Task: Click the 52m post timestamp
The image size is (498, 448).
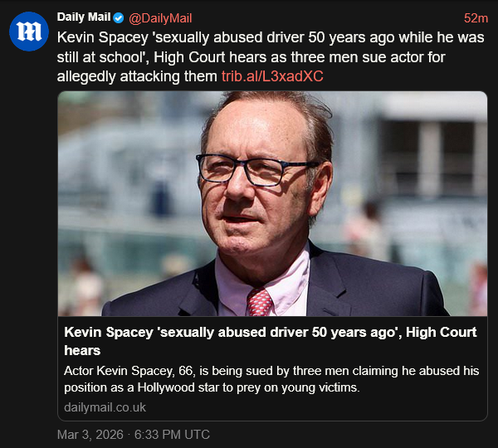Action: 476,18
